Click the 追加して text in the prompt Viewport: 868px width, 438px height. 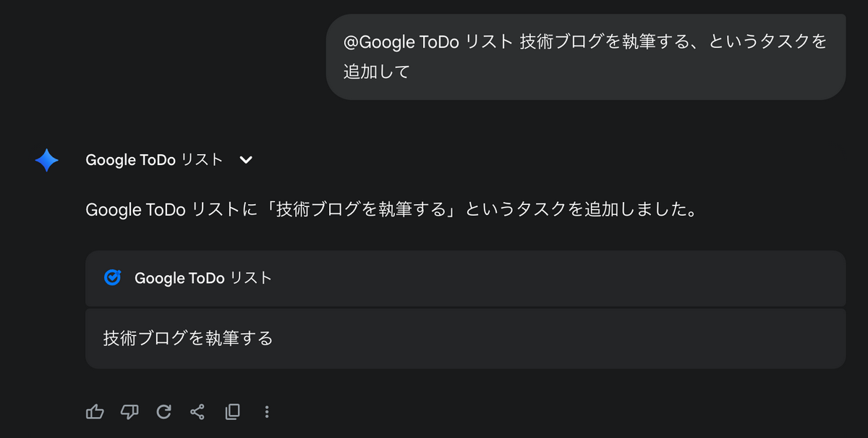click(377, 72)
